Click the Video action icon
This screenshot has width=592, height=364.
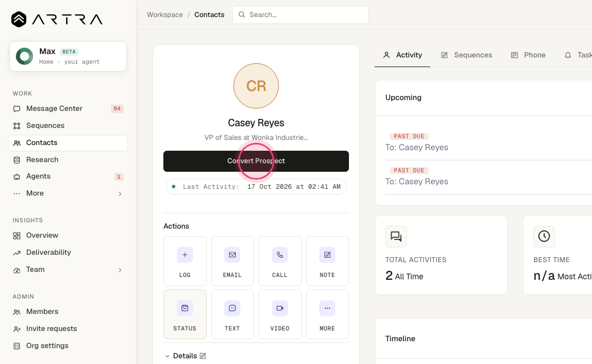[x=279, y=308]
